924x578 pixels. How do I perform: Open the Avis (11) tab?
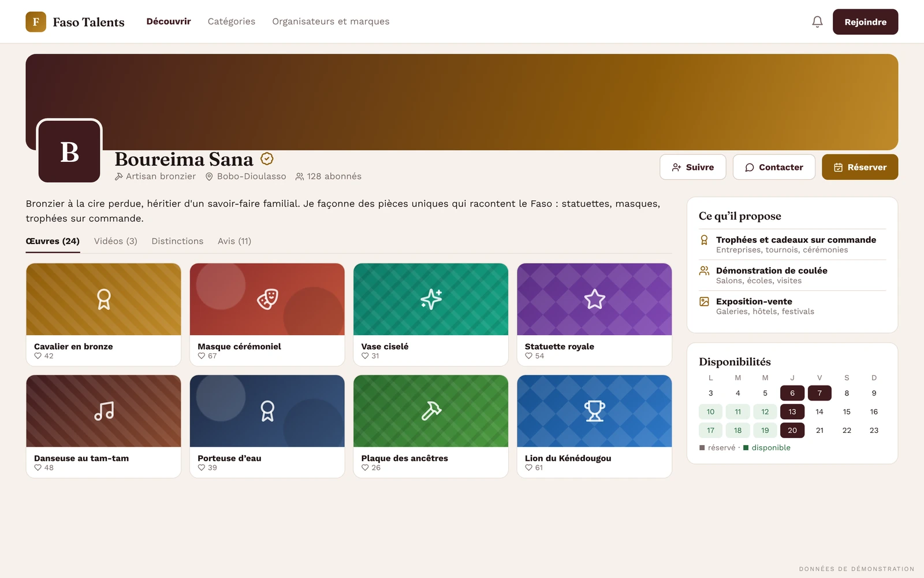click(x=234, y=241)
